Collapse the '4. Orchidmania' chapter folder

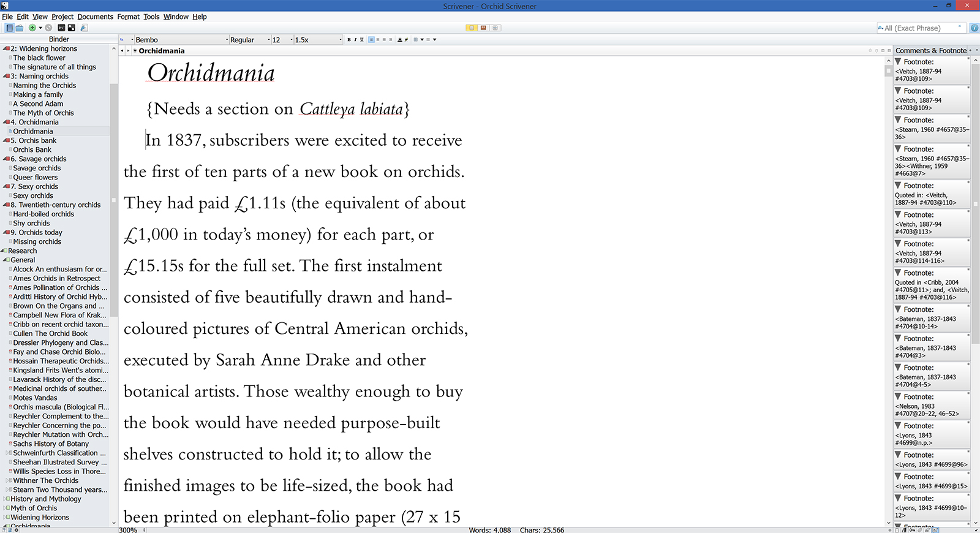click(x=4, y=122)
